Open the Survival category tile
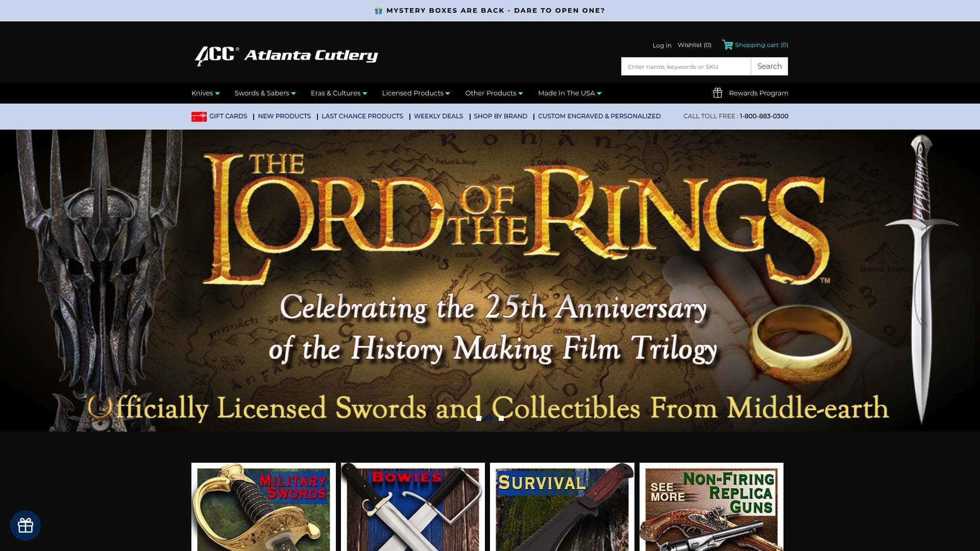The image size is (980, 551). click(562, 507)
